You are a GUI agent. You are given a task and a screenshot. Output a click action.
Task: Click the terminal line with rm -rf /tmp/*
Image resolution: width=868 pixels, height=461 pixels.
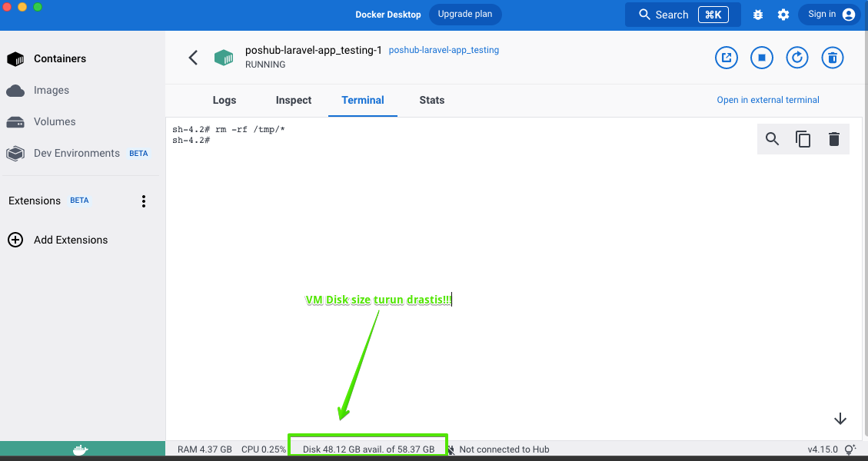tap(228, 130)
